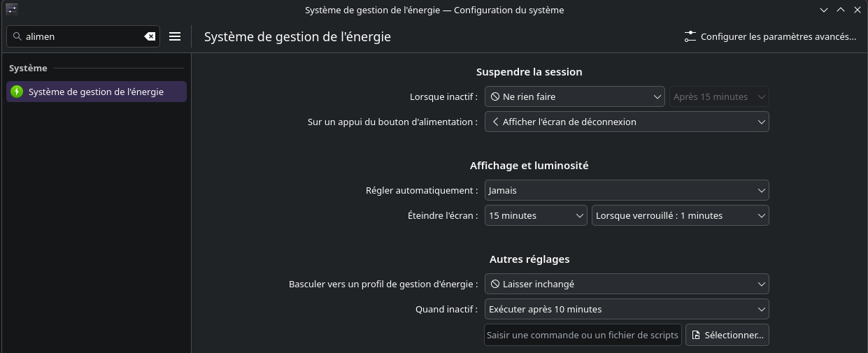Open "Régler automatiquement" dropdown
This screenshot has width=868, height=353.
point(627,190)
